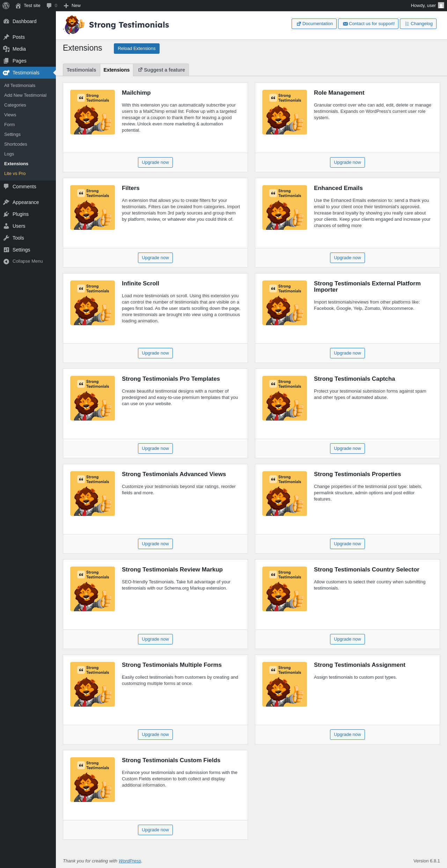Click the Media icon in sidebar
Screen dimensions: 447x868
coord(6,49)
